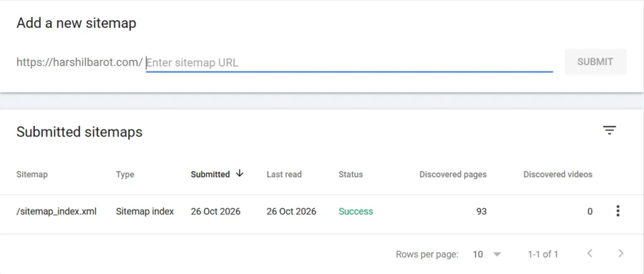
Task: Click the discovered pages value 93
Action: click(481, 212)
